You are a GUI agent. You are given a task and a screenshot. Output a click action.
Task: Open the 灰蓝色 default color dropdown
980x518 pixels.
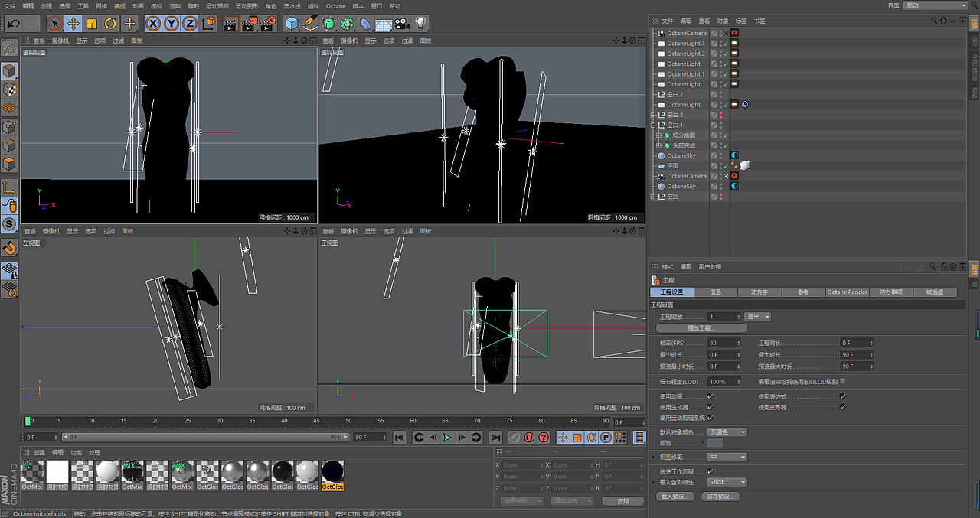click(x=727, y=432)
